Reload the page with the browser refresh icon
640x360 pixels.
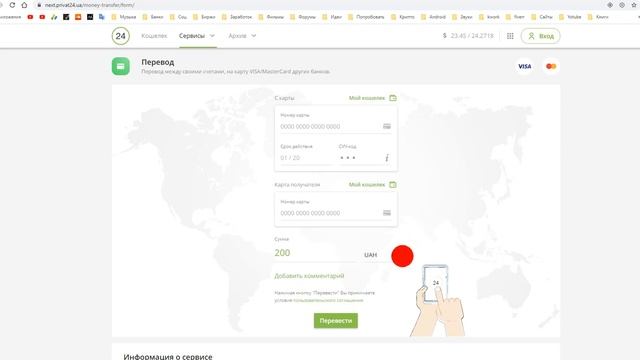point(12,5)
